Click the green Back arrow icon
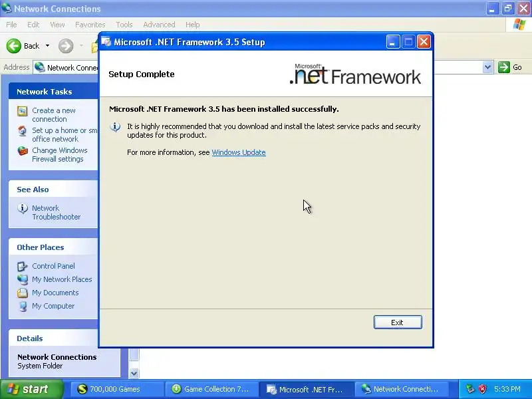This screenshot has height=399, width=532. point(13,46)
